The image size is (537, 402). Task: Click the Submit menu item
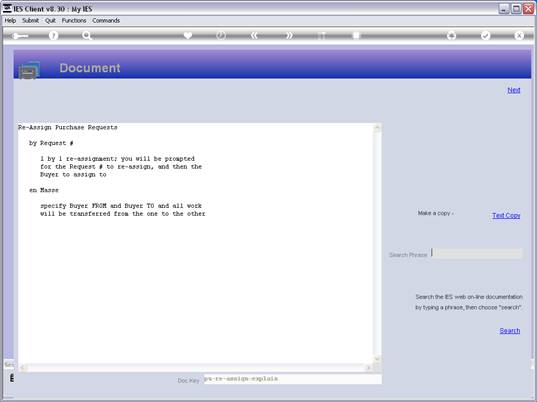point(30,21)
